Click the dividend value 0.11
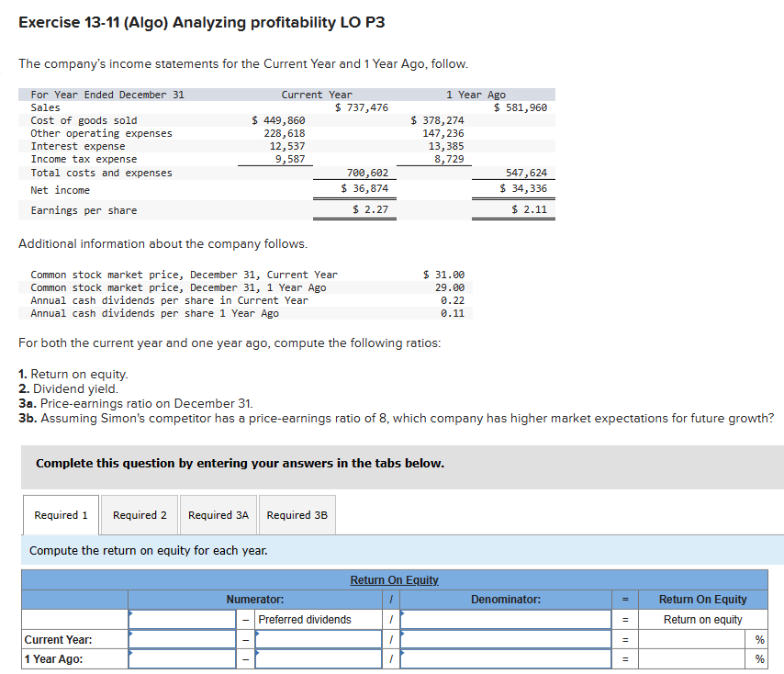 click(x=453, y=313)
